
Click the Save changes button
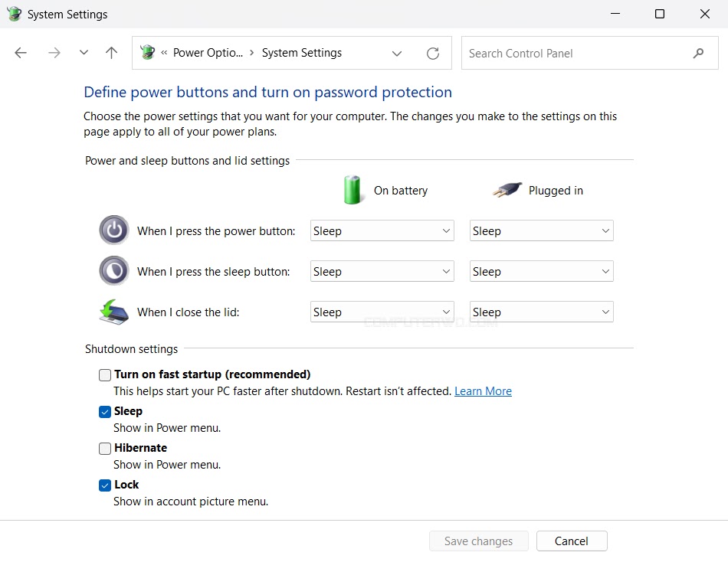click(479, 541)
